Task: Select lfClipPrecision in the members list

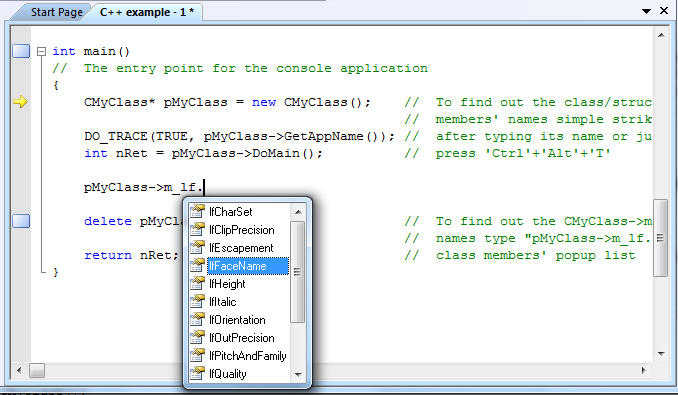Action: click(242, 230)
